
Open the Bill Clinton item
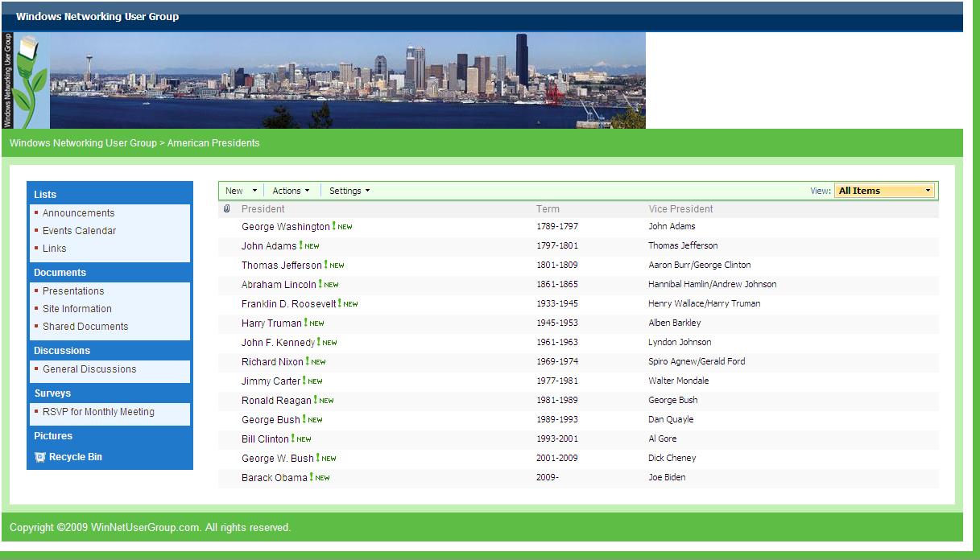[265, 439]
